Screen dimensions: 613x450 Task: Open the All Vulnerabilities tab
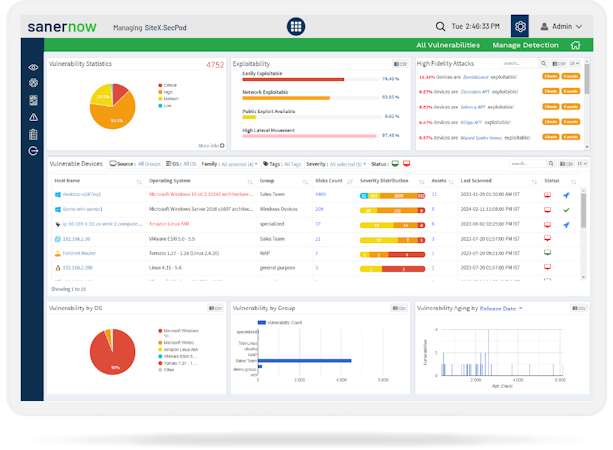coord(448,45)
